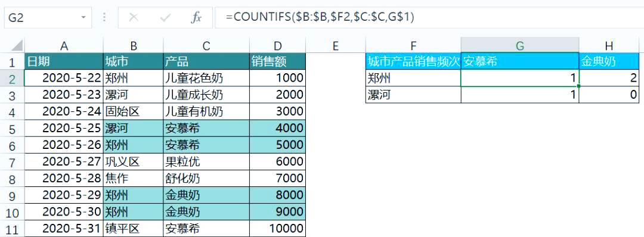Click 郑州 in the summary table
The height and width of the screenshot is (237, 644).
point(413,79)
